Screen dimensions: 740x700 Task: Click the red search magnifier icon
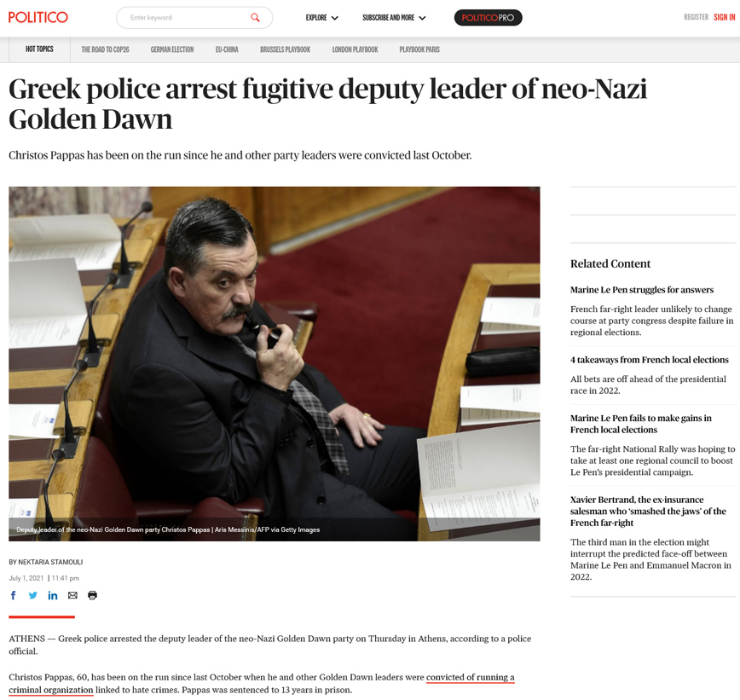pyautogui.click(x=255, y=17)
